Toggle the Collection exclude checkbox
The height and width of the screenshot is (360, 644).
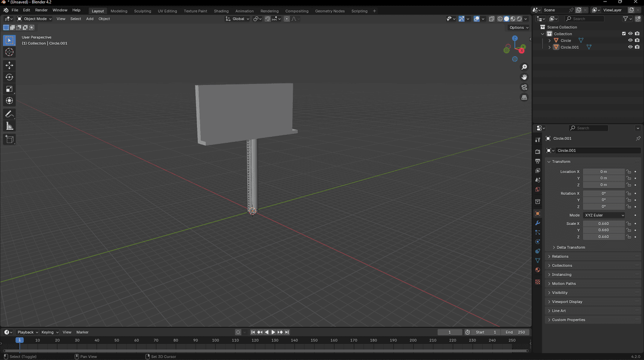point(624,34)
